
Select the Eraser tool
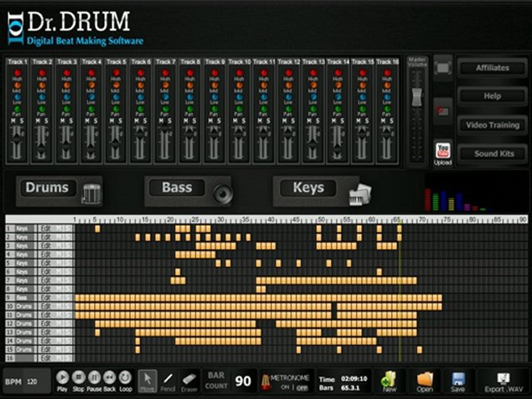[x=189, y=381]
